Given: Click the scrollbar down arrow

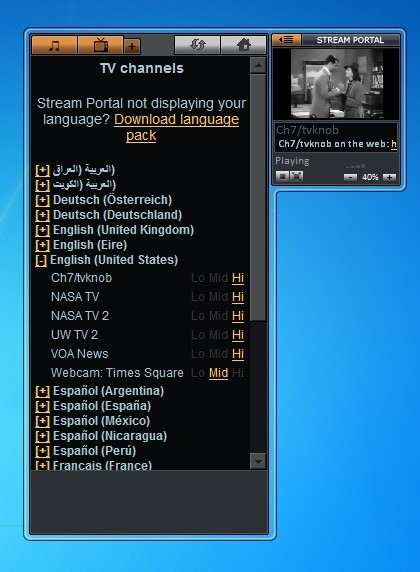Looking at the screenshot, I should click(258, 461).
